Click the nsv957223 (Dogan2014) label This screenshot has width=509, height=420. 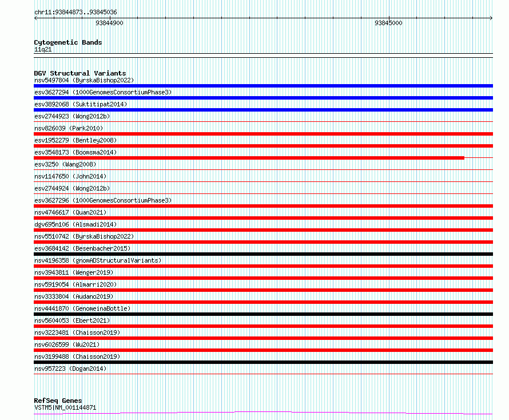[70, 369]
